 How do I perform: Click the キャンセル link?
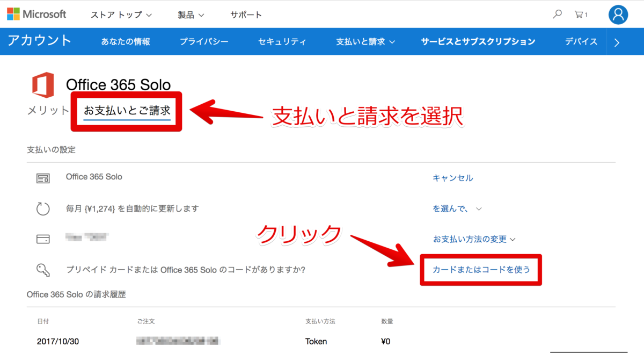coord(453,178)
